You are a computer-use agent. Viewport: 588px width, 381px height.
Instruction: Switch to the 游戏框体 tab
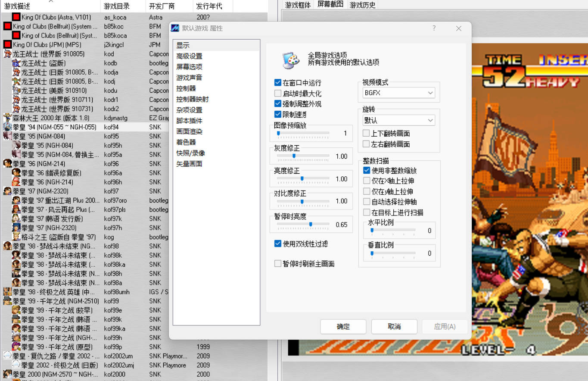pos(298,5)
